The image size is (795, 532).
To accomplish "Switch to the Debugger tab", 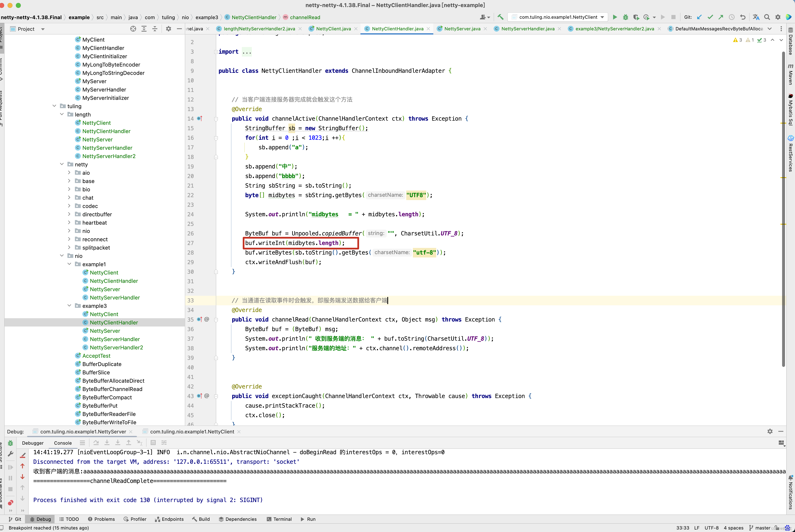I will coord(33,443).
